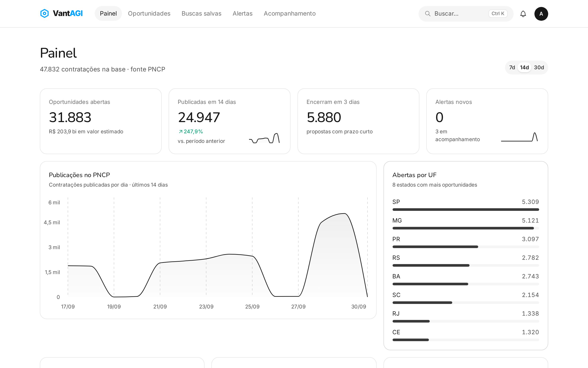
Task: Click the search magnifier icon
Action: pos(428,14)
